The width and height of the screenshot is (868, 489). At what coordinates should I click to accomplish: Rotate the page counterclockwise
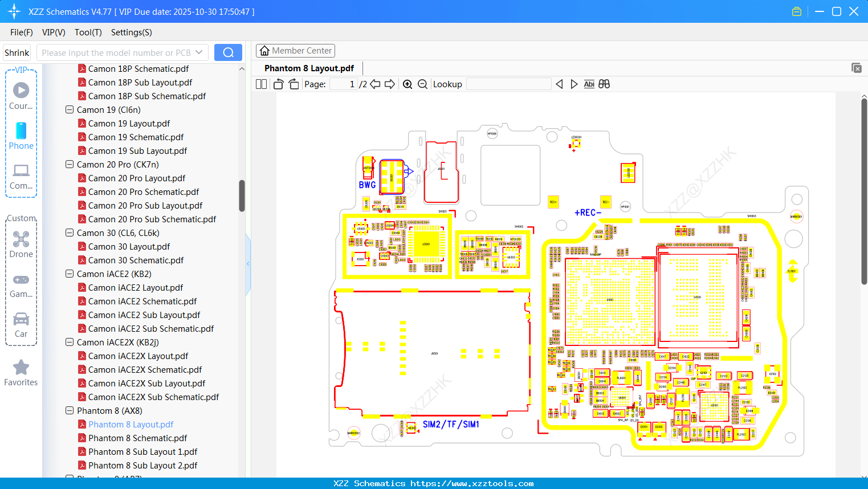coord(278,84)
